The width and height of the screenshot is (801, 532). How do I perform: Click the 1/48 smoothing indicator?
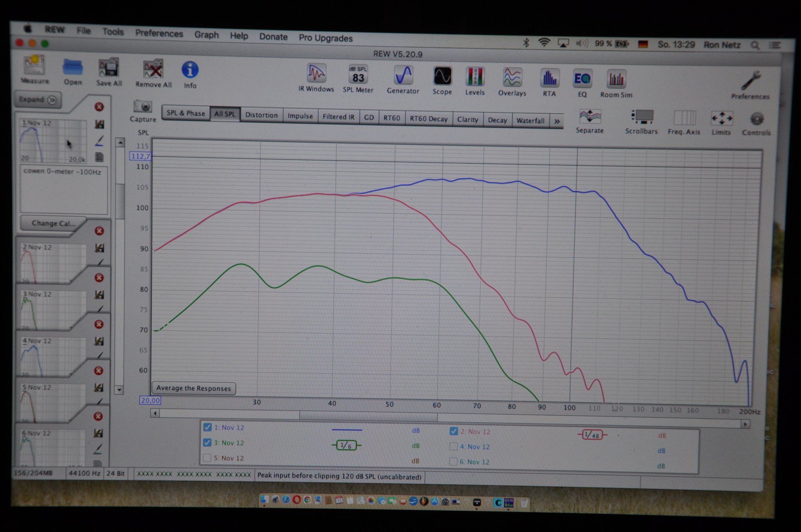point(592,435)
